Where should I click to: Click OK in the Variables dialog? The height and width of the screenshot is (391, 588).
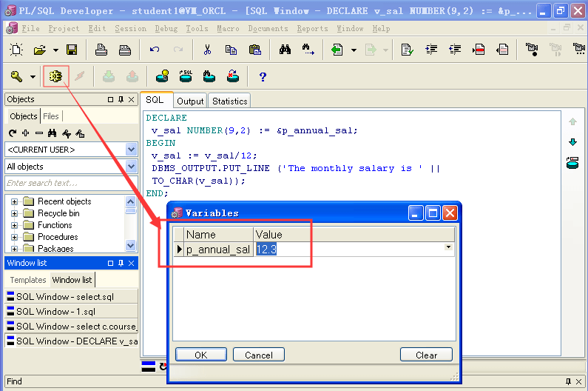pyautogui.click(x=201, y=355)
